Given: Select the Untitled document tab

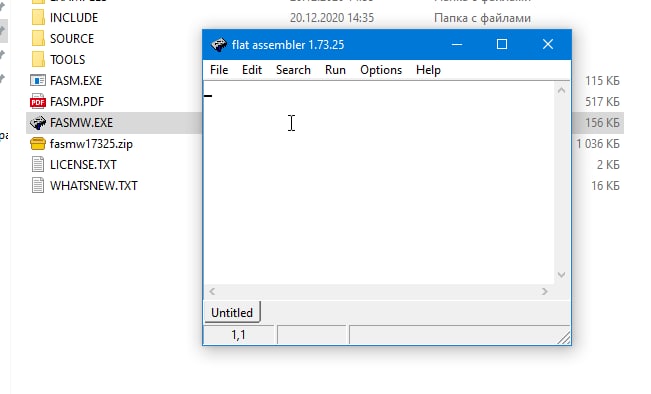Looking at the screenshot, I should tap(232, 312).
